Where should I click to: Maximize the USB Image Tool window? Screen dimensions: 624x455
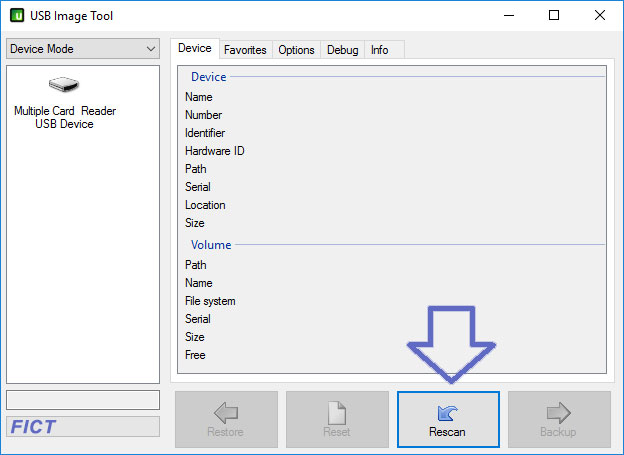pyautogui.click(x=554, y=16)
